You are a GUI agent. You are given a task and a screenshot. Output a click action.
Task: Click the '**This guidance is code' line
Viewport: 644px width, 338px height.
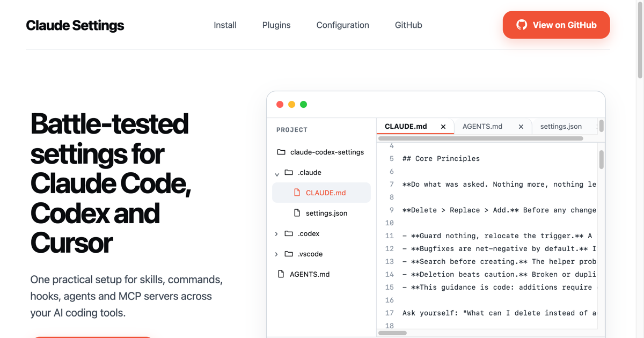click(499, 287)
